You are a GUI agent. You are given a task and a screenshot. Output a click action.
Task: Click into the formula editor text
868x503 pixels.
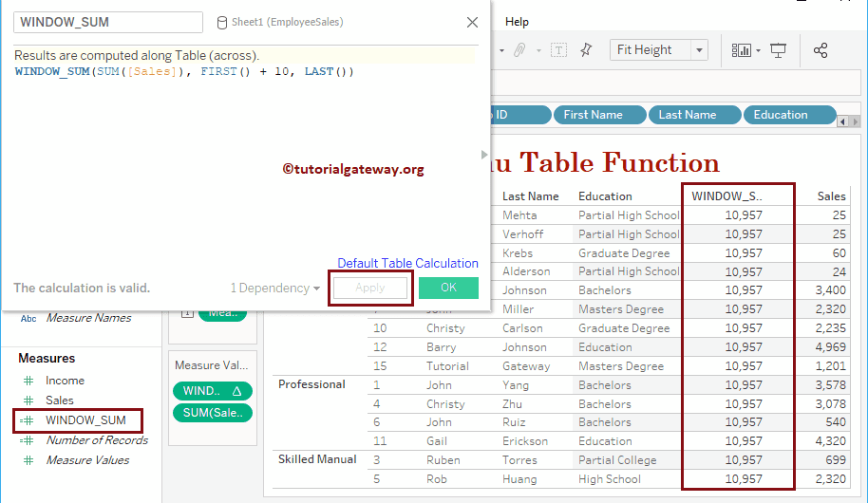pyautogui.click(x=184, y=71)
